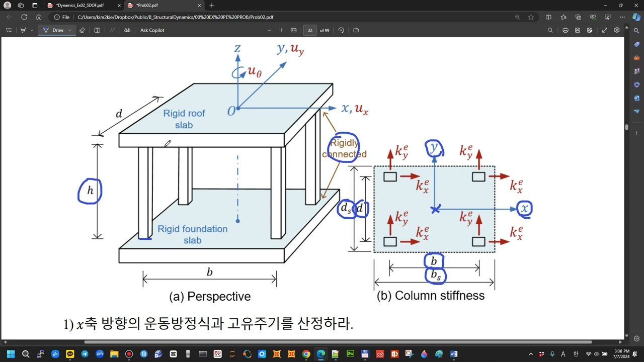Print the PDF document
This screenshot has height=362, width=644.
[566, 30]
